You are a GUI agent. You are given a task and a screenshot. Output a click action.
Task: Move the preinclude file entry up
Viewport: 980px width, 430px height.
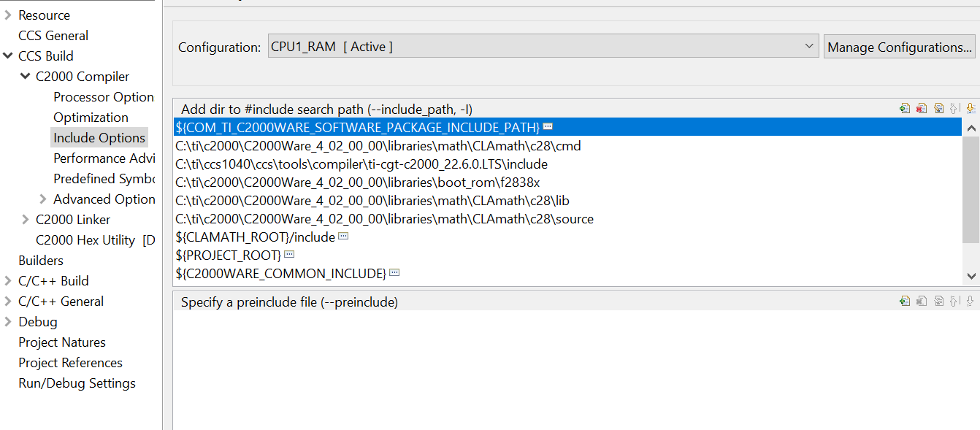tap(954, 301)
